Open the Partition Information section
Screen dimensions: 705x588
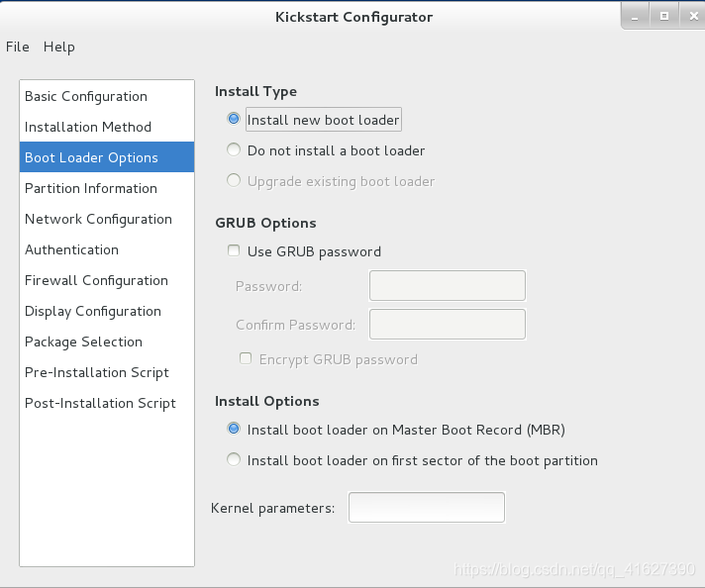coord(107,188)
